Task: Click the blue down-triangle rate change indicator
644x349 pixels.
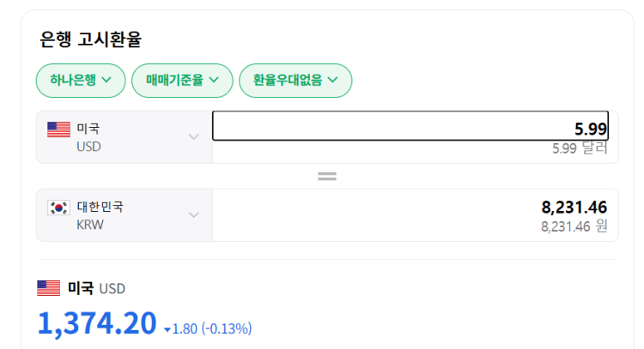Action: click(167, 330)
